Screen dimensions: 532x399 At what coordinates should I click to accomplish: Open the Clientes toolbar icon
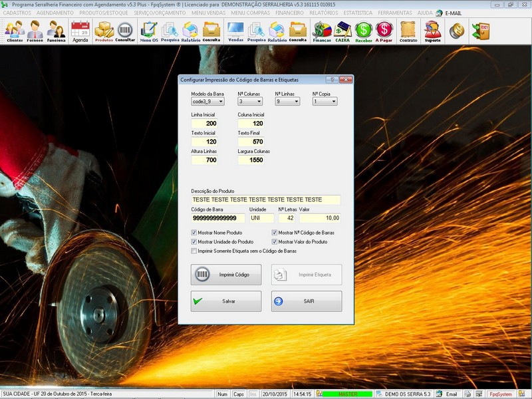(15, 31)
